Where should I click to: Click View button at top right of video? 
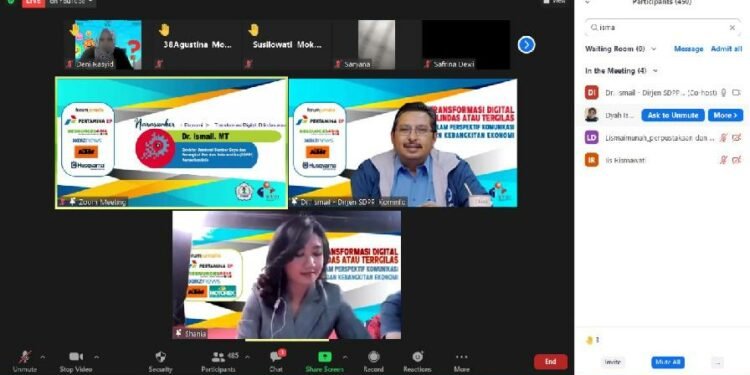[x=554, y=2]
